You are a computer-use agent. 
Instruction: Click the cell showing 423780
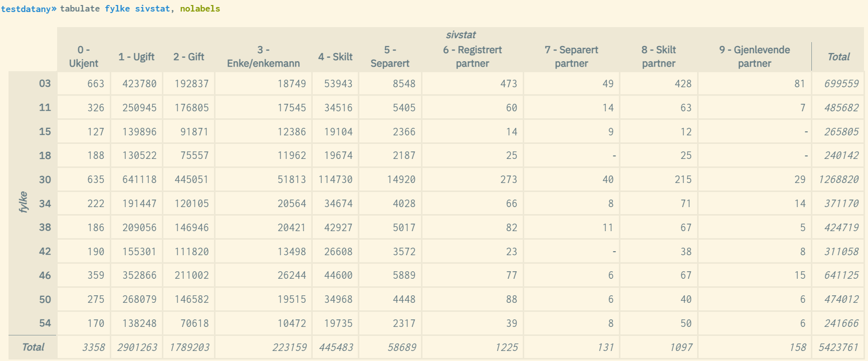pyautogui.click(x=139, y=84)
